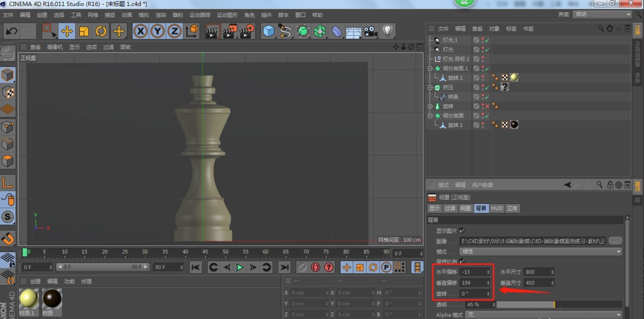Click the 垂直偏移 input field
The width and height of the screenshot is (644, 319).
point(472,283)
